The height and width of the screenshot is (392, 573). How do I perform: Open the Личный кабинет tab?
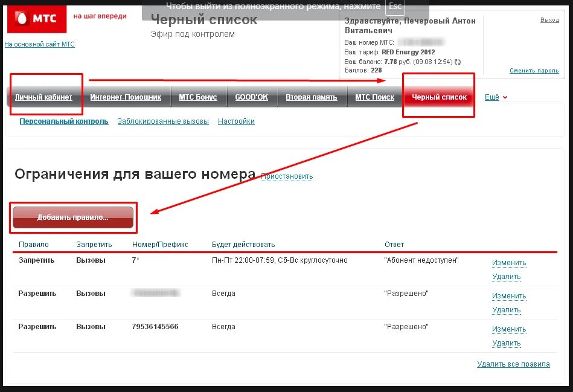point(43,97)
